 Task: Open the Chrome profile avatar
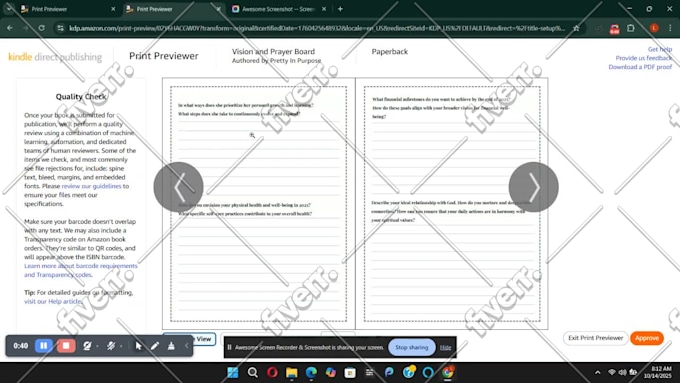coord(654,28)
